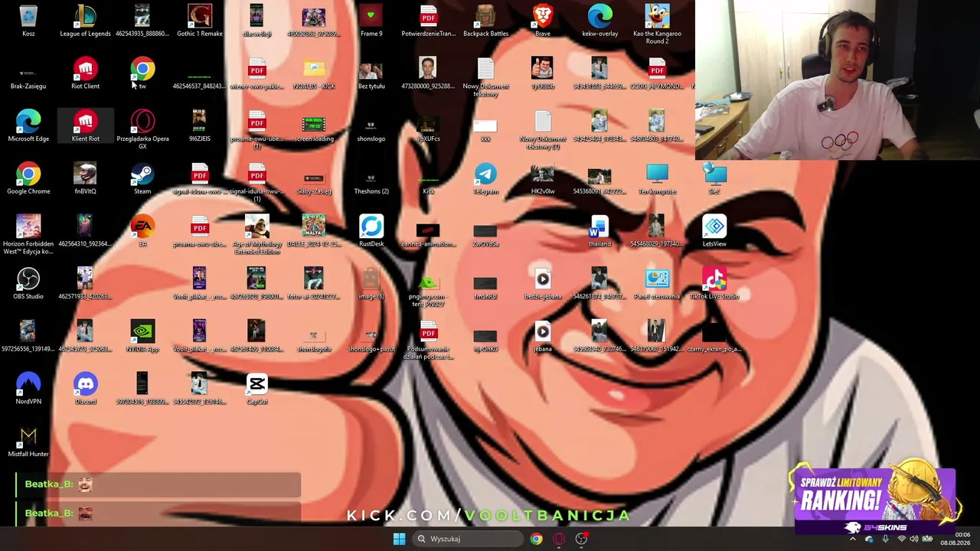Select the image (6) file
Viewport: 980px width, 551px height.
371,284
